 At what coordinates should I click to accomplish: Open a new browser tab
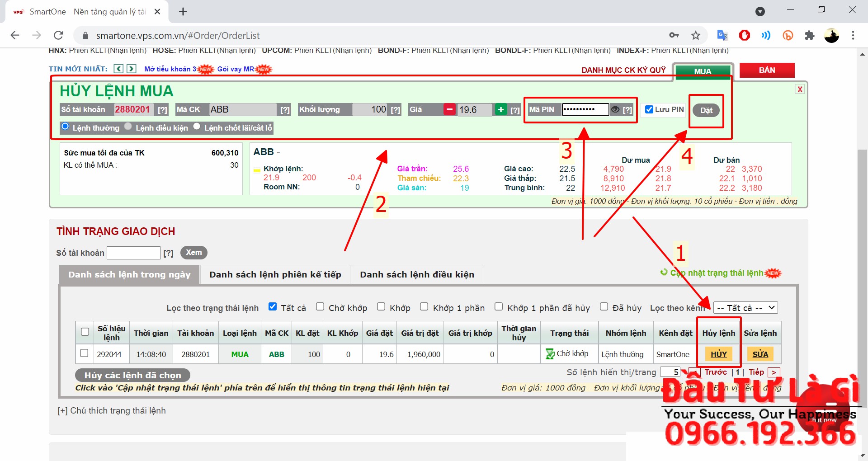coord(183,12)
